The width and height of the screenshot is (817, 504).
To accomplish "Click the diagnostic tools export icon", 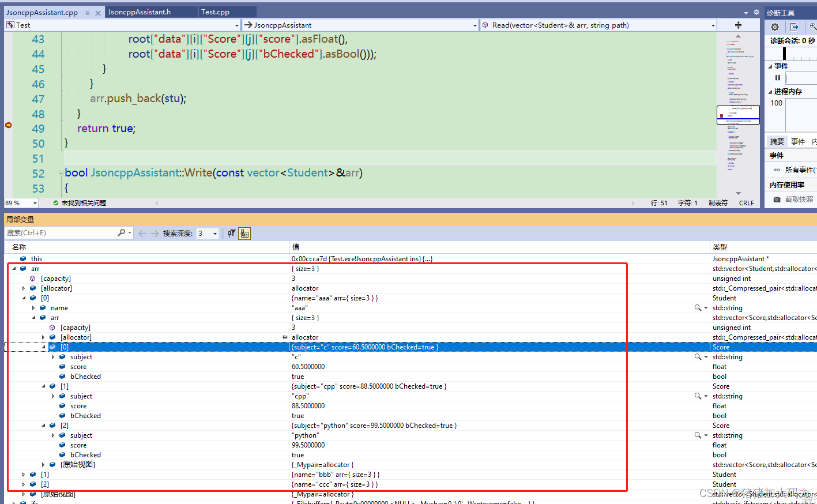I will click(x=795, y=27).
